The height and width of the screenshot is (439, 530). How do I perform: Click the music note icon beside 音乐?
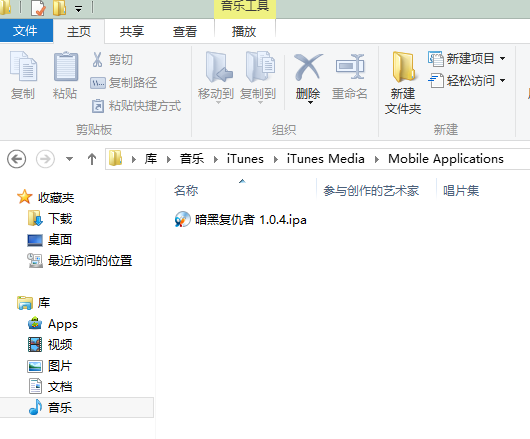(x=35, y=407)
